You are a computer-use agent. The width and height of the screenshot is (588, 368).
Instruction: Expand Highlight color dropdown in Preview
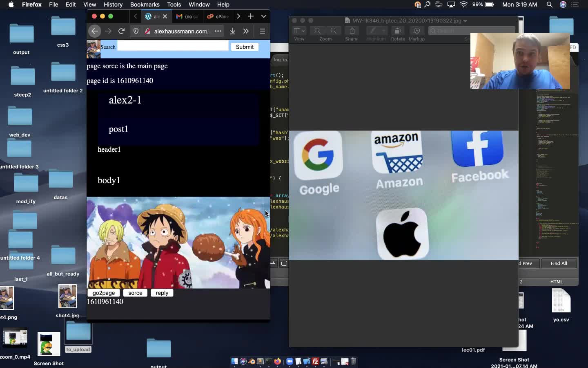click(x=383, y=31)
